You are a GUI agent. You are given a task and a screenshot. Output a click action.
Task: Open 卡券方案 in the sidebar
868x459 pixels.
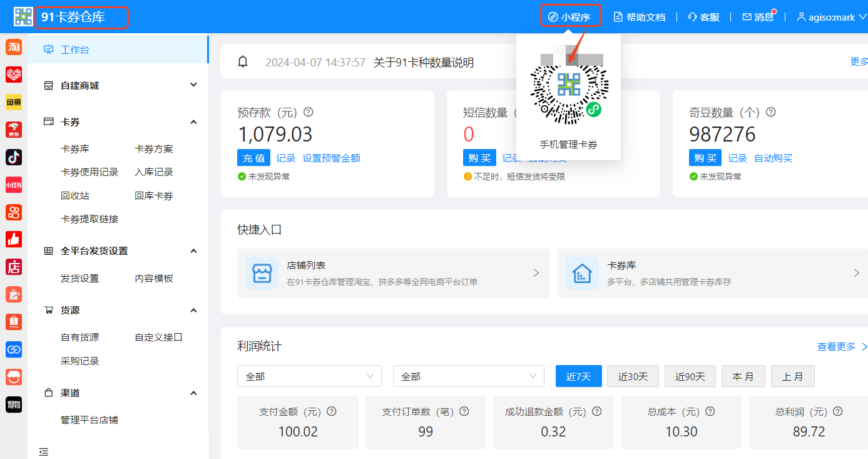(154, 148)
